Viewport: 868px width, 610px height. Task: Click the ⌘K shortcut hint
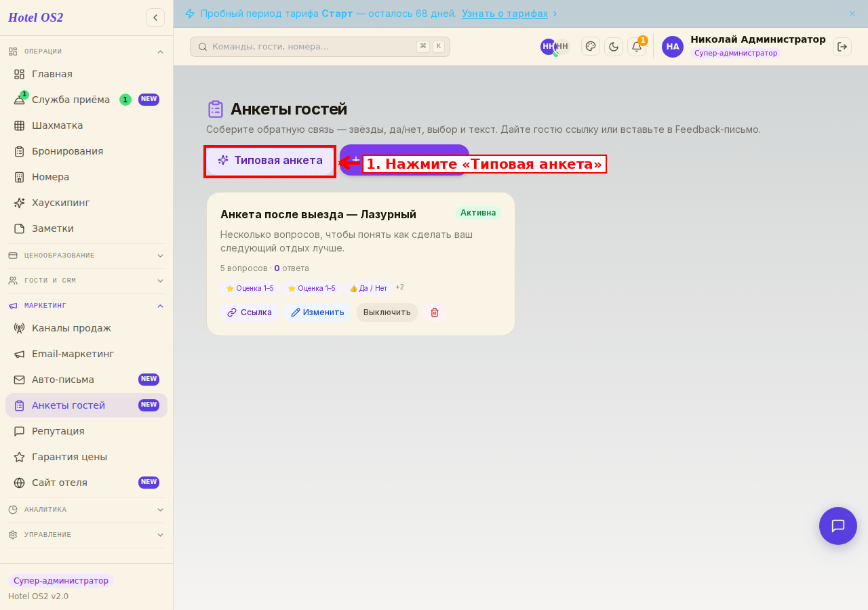click(x=431, y=46)
